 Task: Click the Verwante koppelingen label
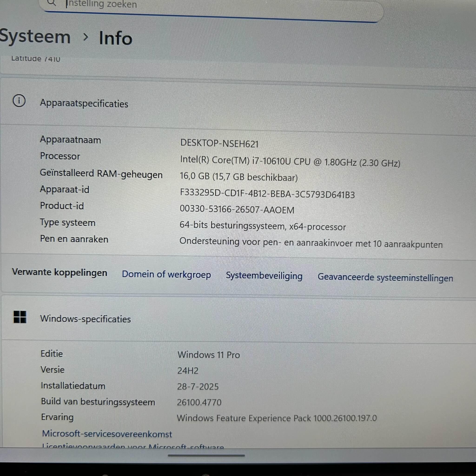coord(60,272)
